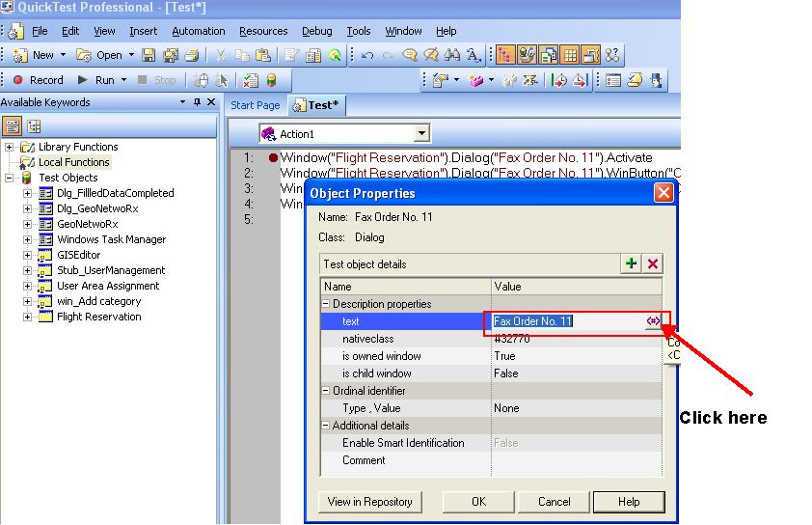The image size is (812, 525).
Task: Click the Object Spy top-hat icon
Action: point(656,80)
